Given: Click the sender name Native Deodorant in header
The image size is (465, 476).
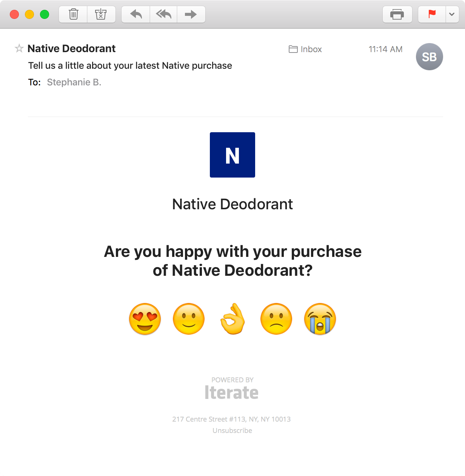Looking at the screenshot, I should (72, 48).
